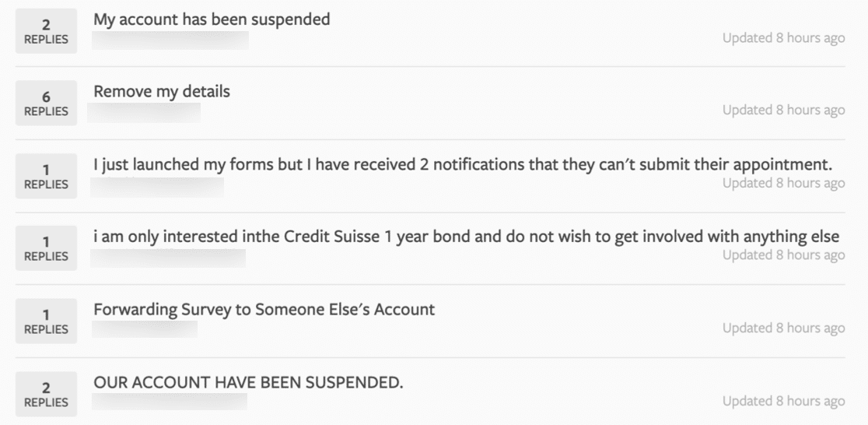Click the 1 replies badge for Forwarding Survey thread
The image size is (868, 425).
(46, 321)
